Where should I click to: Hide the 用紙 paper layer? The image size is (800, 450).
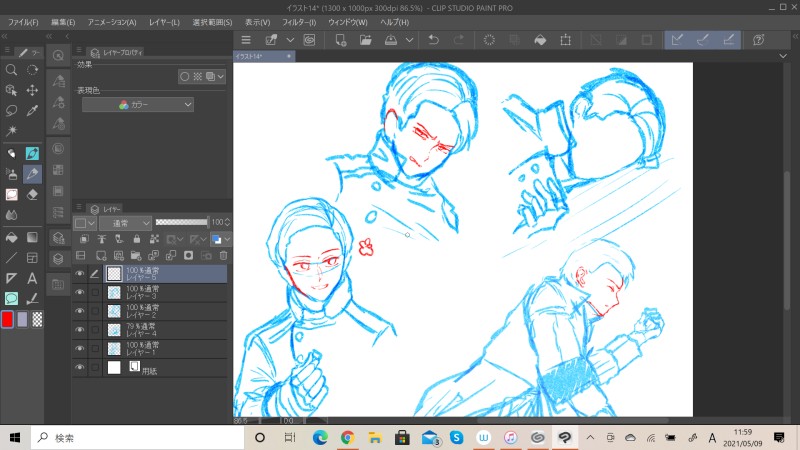coord(80,367)
